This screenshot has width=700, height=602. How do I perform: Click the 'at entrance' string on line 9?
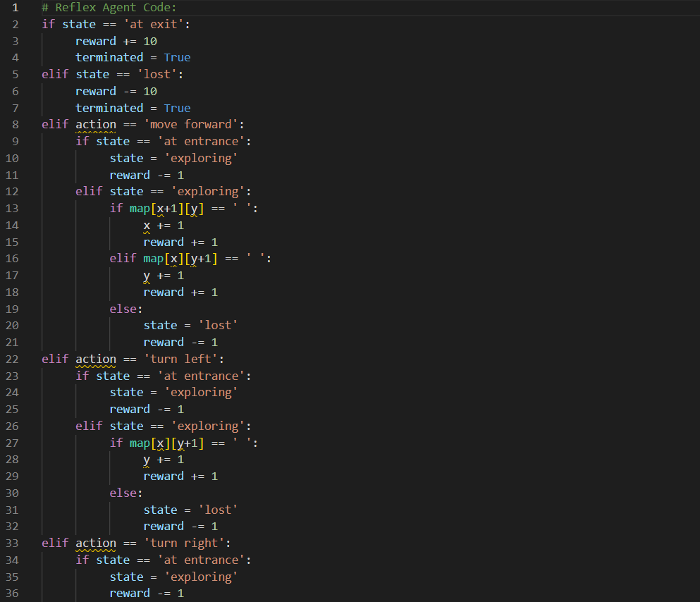click(201, 141)
